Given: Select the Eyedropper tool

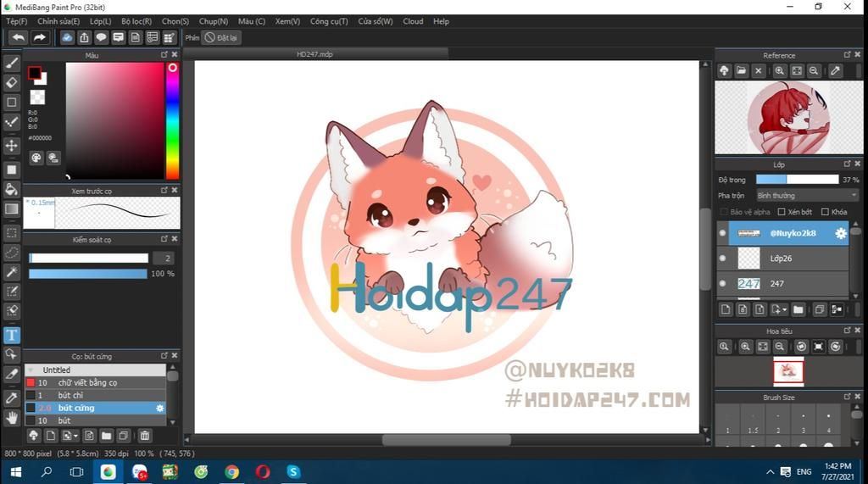Looking at the screenshot, I should 12,398.
